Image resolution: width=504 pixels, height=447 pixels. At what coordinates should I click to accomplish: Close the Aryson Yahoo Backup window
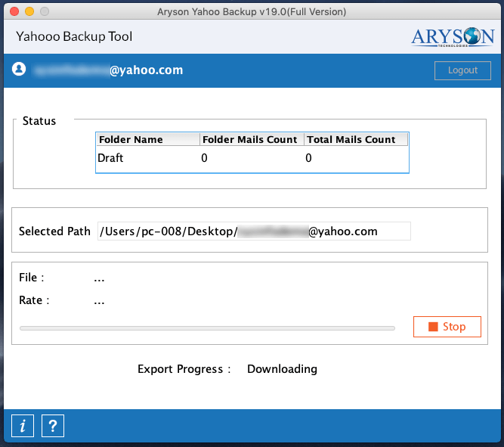coord(14,11)
